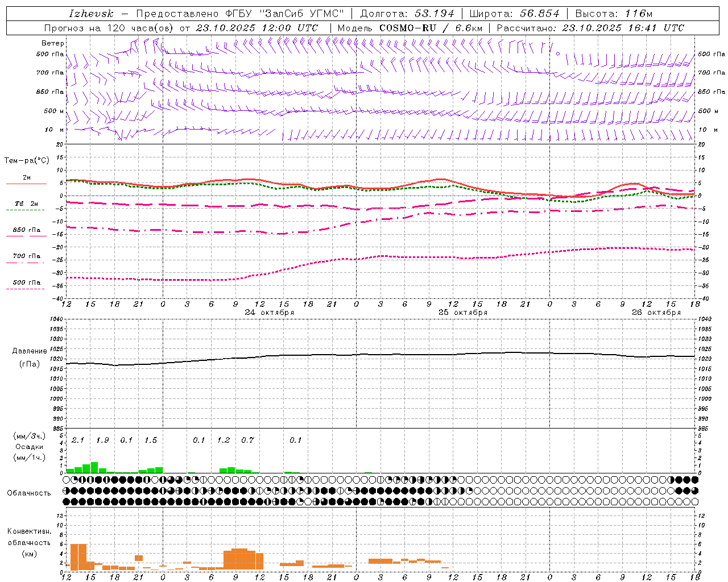Click the Конвективн. convective cloud panel label
The height and width of the screenshot is (582, 728).
(30, 531)
